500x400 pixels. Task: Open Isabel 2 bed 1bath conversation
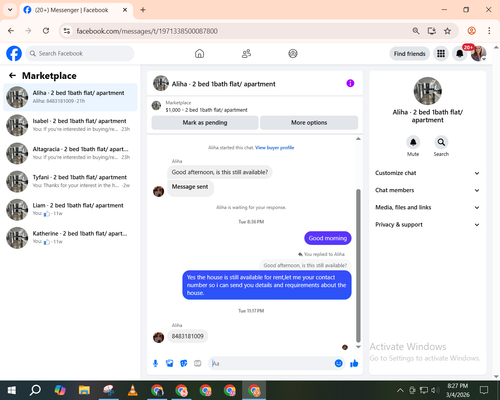pyautogui.click(x=70, y=125)
